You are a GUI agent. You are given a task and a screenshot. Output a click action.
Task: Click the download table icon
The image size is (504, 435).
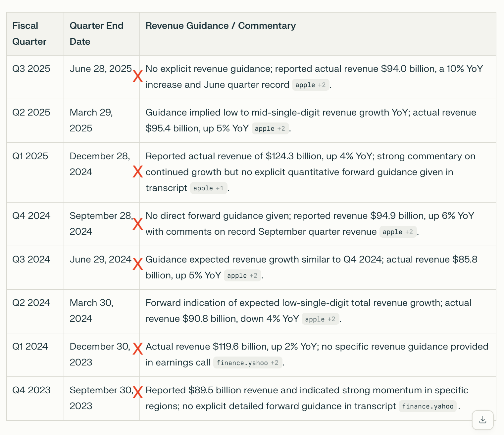point(482,420)
